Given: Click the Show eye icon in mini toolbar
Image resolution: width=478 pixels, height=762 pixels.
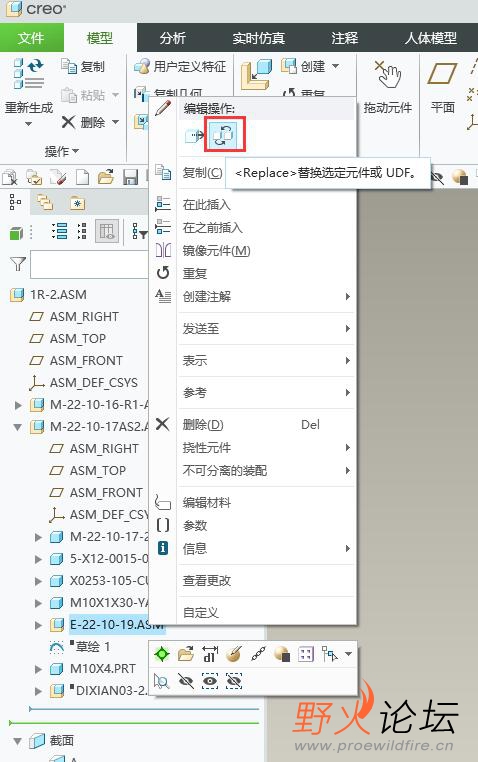Looking at the screenshot, I should 210,681.
